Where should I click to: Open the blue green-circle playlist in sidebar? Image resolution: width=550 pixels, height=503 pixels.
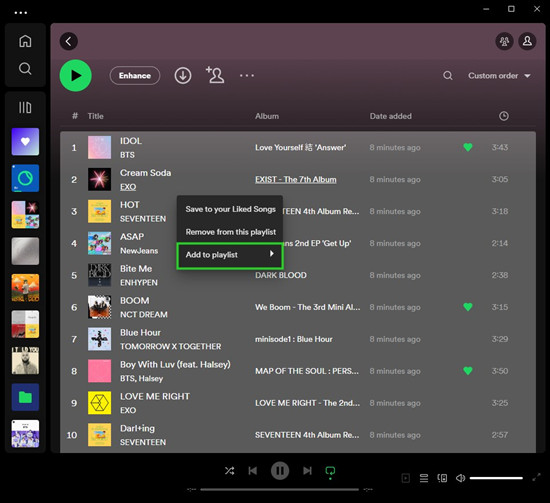[x=25, y=178]
